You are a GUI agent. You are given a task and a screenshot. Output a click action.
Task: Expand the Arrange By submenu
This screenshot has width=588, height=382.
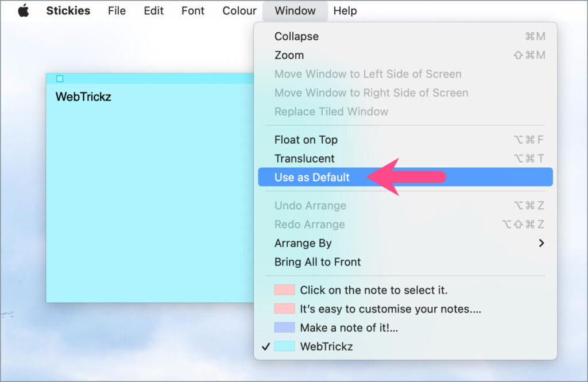point(303,243)
